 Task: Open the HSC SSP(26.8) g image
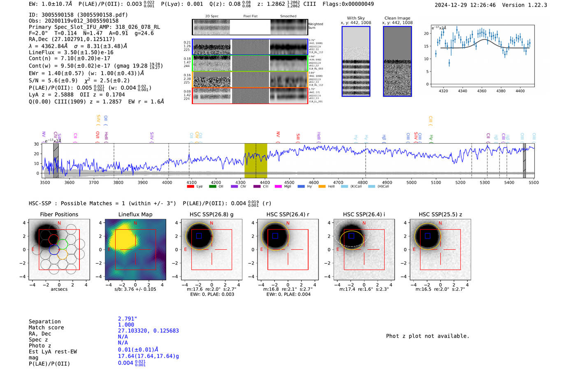tap(211, 250)
